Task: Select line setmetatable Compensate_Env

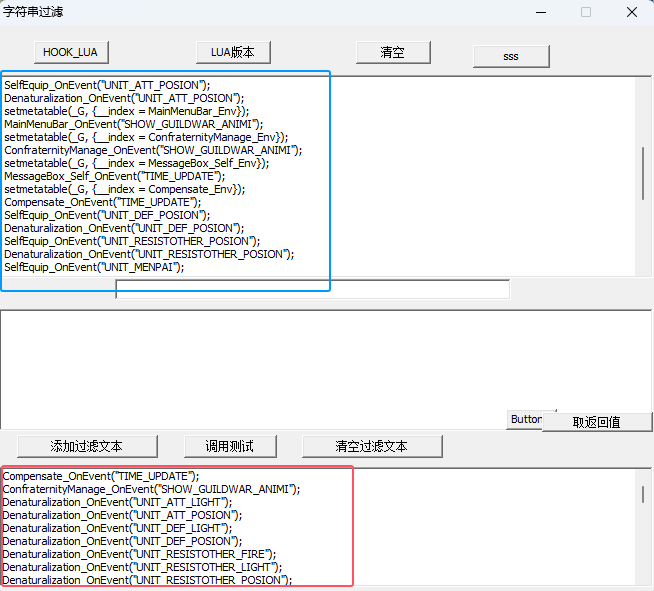Action: click(x=125, y=189)
